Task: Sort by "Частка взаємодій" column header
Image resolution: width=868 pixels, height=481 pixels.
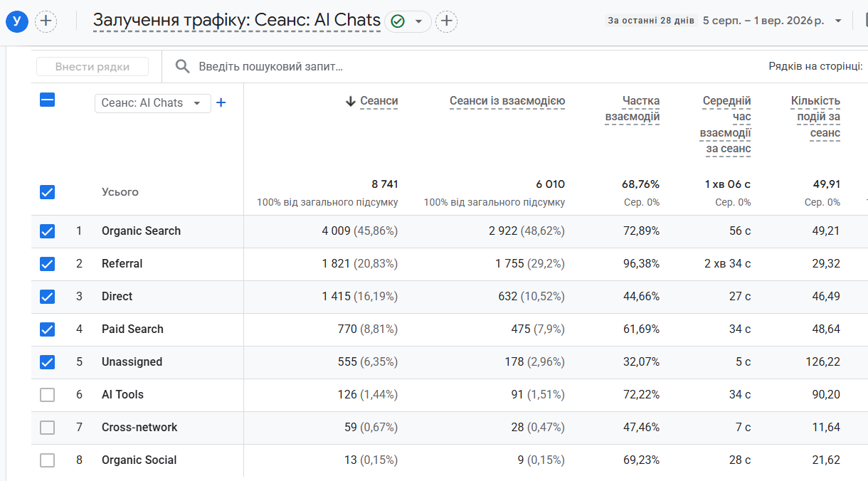Action: pyautogui.click(x=633, y=109)
